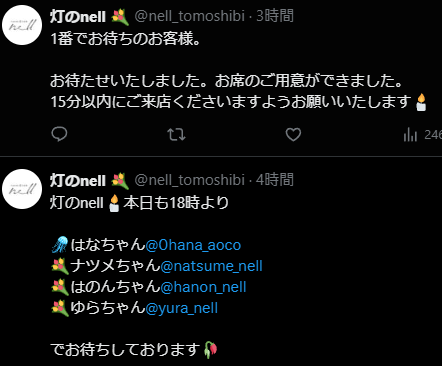Open @natsume_nell profile mention
The height and width of the screenshot is (366, 442).
212,266
